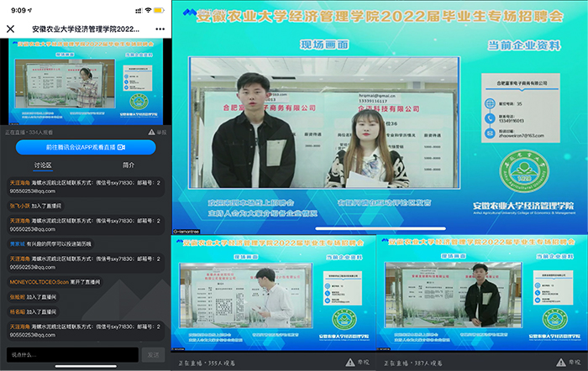Close the live stream page with X
Viewport: 588px width, 371px height.
click(10, 29)
